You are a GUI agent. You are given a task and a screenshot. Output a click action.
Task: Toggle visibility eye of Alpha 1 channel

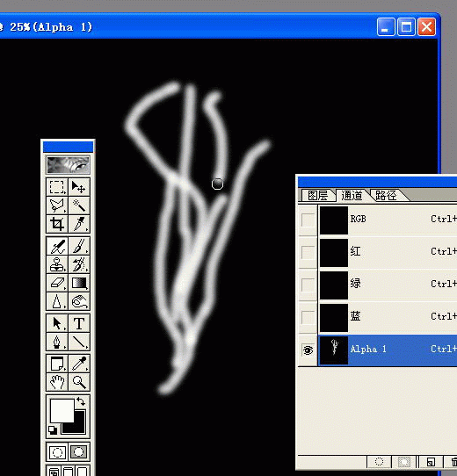click(x=308, y=350)
